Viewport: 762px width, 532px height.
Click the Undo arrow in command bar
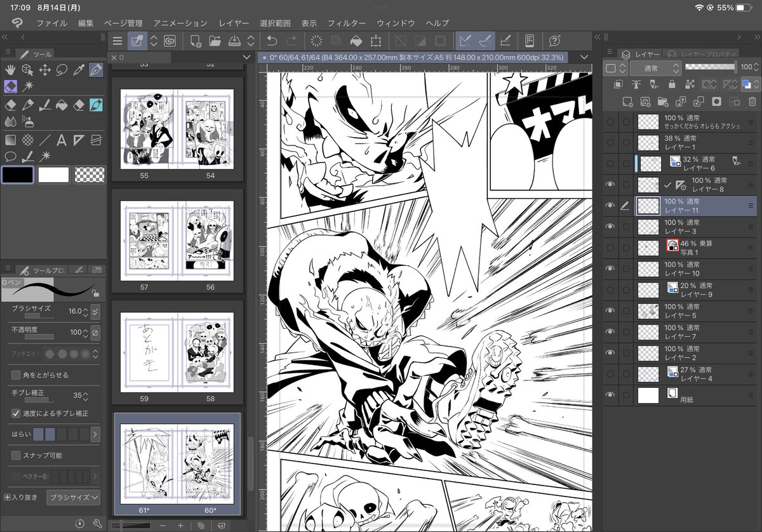[x=272, y=41]
